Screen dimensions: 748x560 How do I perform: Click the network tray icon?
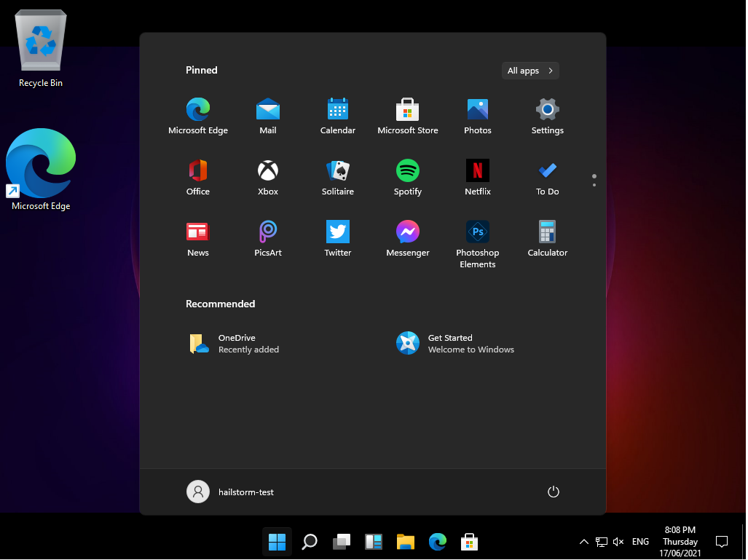pyautogui.click(x=601, y=542)
